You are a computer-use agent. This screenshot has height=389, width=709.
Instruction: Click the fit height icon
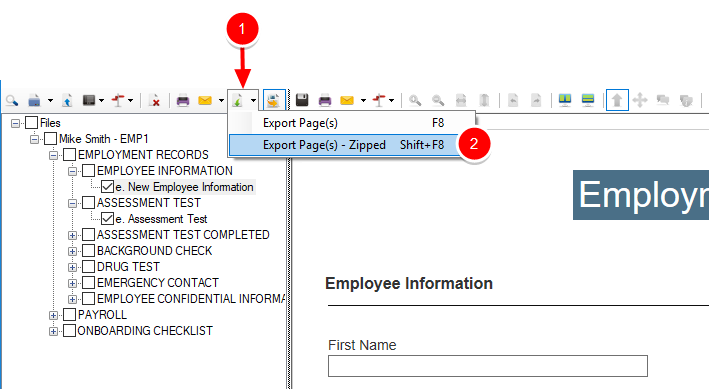coord(484,100)
